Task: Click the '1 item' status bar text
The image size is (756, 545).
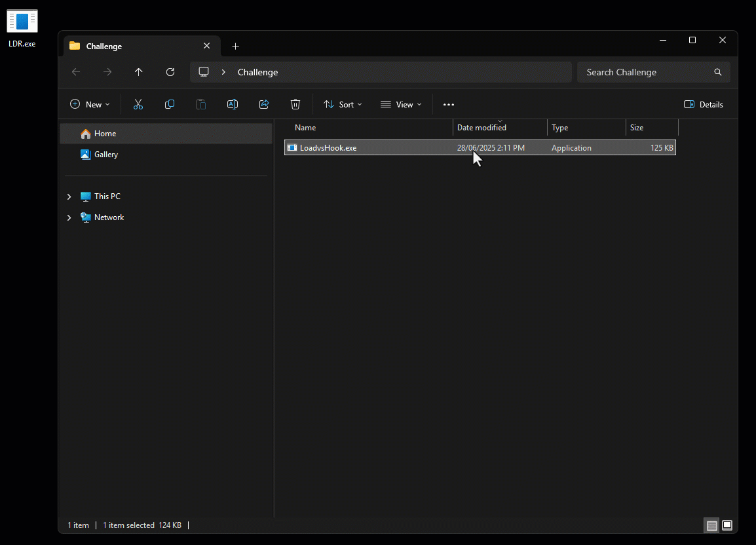Action: (78, 525)
